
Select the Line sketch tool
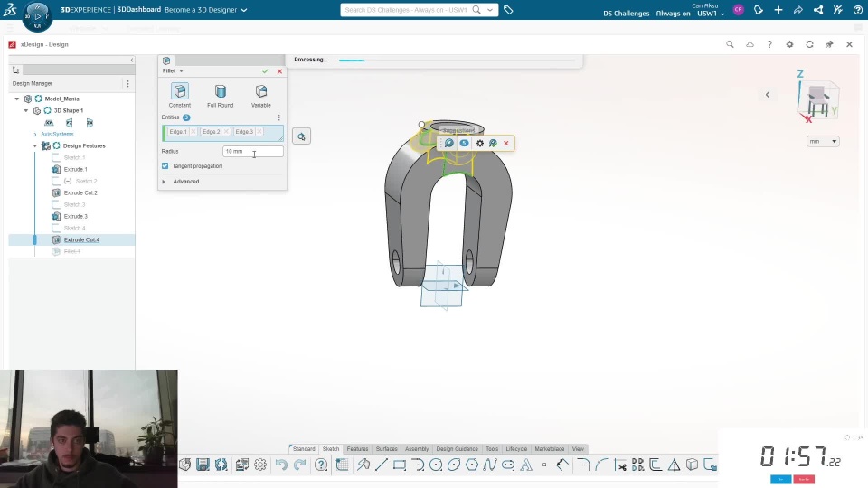[x=382, y=465]
